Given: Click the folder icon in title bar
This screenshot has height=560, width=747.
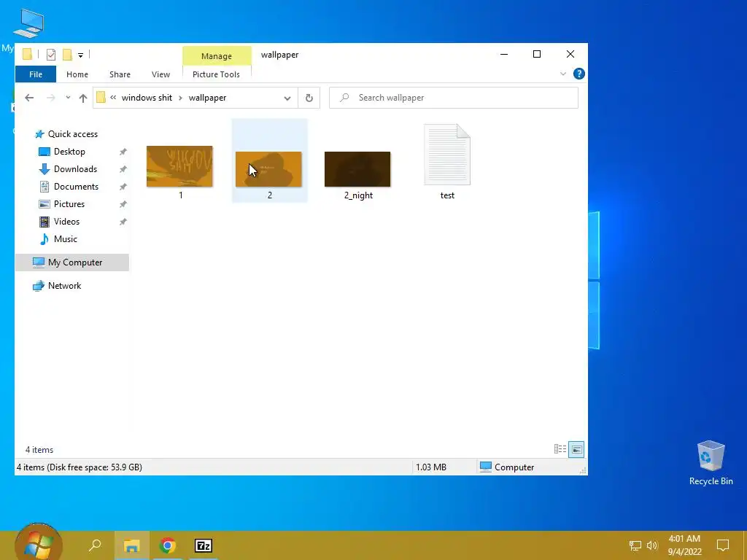Looking at the screenshot, I should (x=28, y=55).
